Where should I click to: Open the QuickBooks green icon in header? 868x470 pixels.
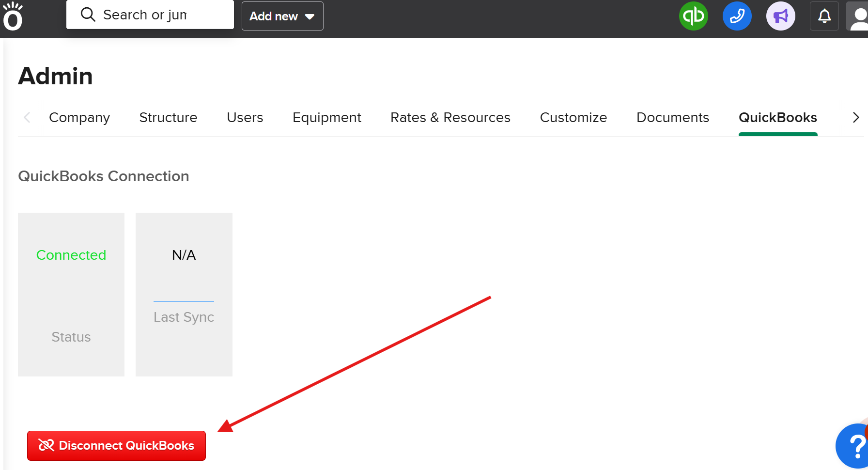click(x=693, y=16)
